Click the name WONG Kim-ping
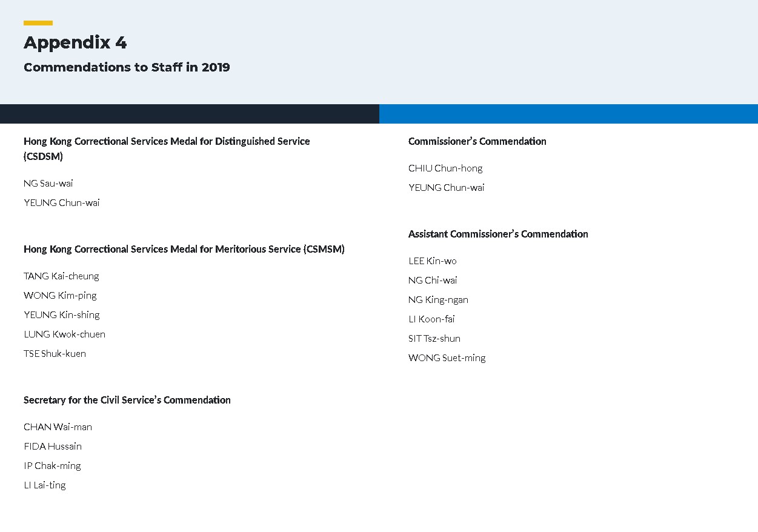This screenshot has height=532, width=758. coord(60,296)
